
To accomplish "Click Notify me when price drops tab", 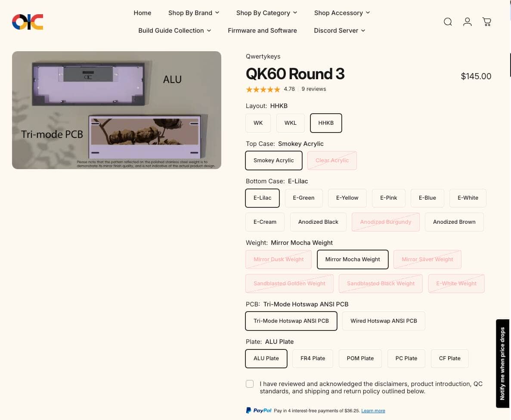I will [x=502, y=363].
